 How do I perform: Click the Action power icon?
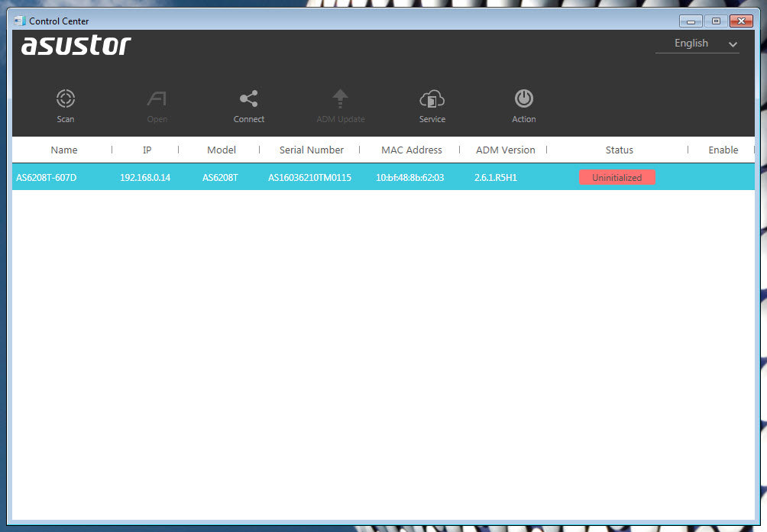coord(524,98)
